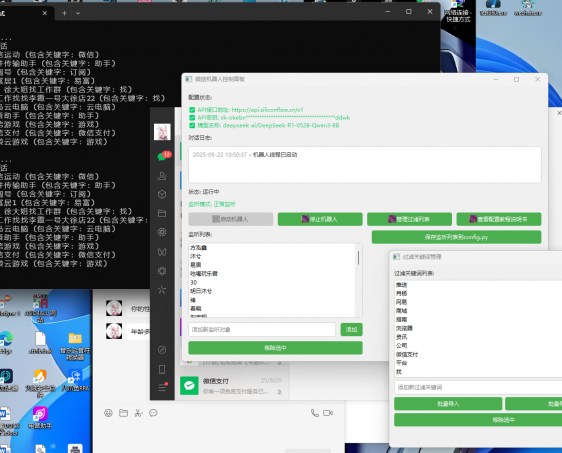The width and height of the screenshot is (562, 453).
Task: Click the 批量导入 button
Action: point(448,404)
